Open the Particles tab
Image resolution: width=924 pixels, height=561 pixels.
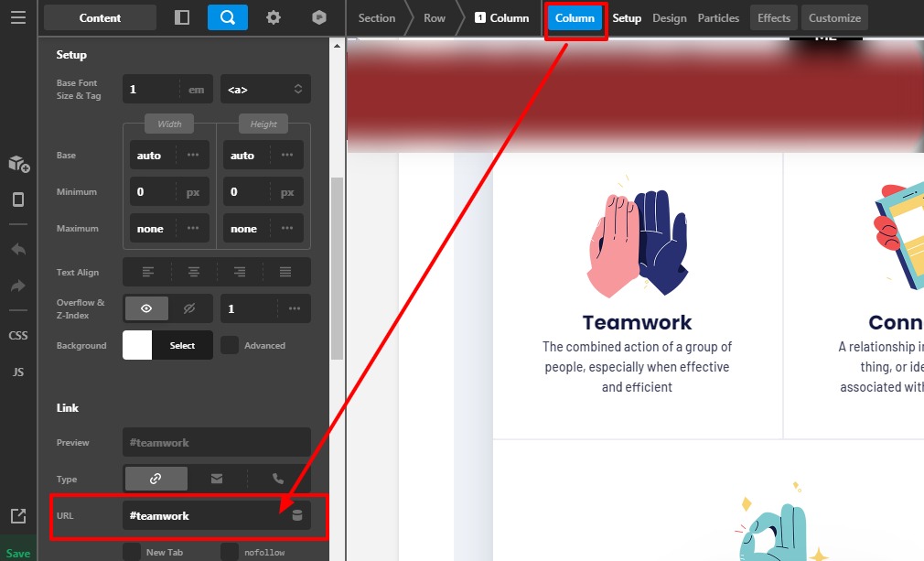718,17
